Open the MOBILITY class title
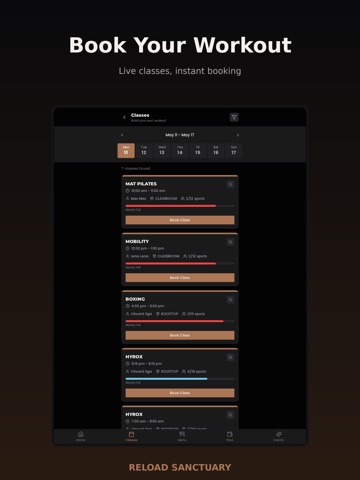Viewport: 360px width, 480px height. (137, 241)
